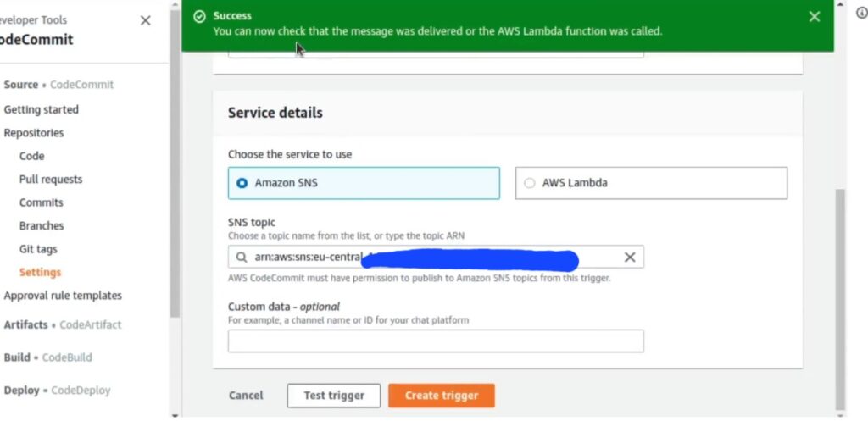Click the orange Create trigger button

click(441, 396)
